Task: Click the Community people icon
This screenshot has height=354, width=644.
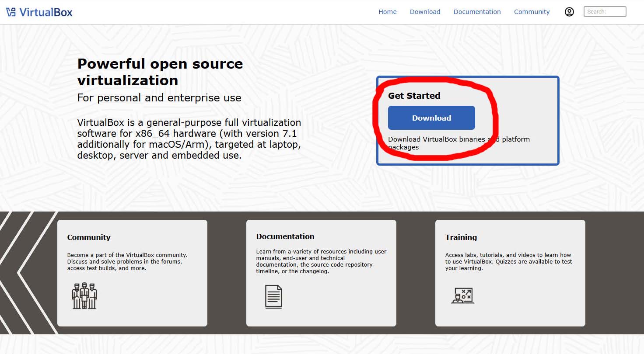Action: (x=84, y=296)
